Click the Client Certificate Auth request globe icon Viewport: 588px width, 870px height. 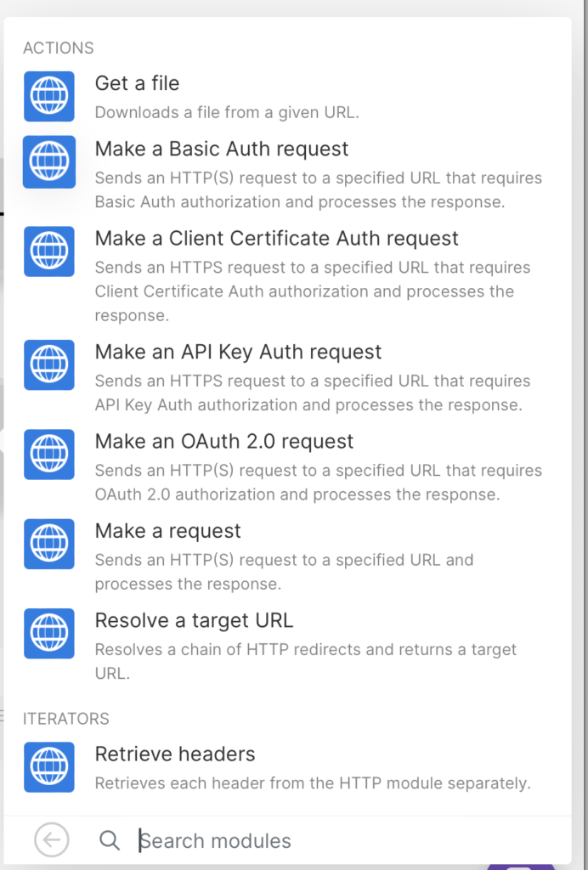tap(49, 251)
